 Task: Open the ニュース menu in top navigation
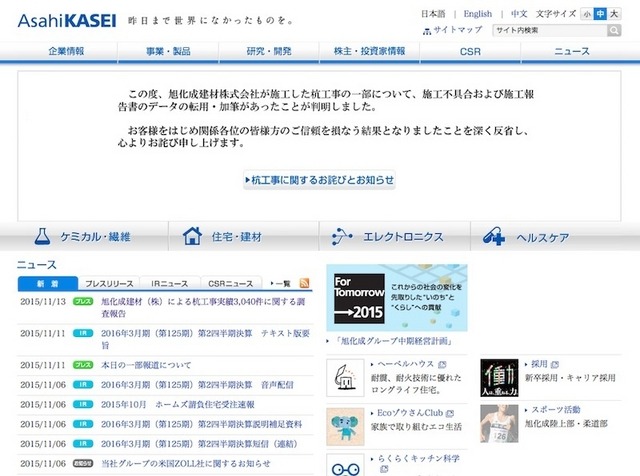571,52
